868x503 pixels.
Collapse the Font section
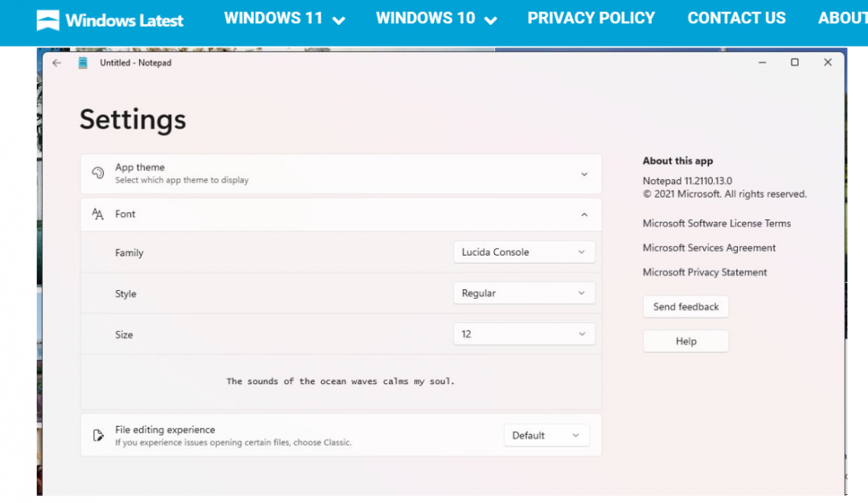(x=584, y=215)
